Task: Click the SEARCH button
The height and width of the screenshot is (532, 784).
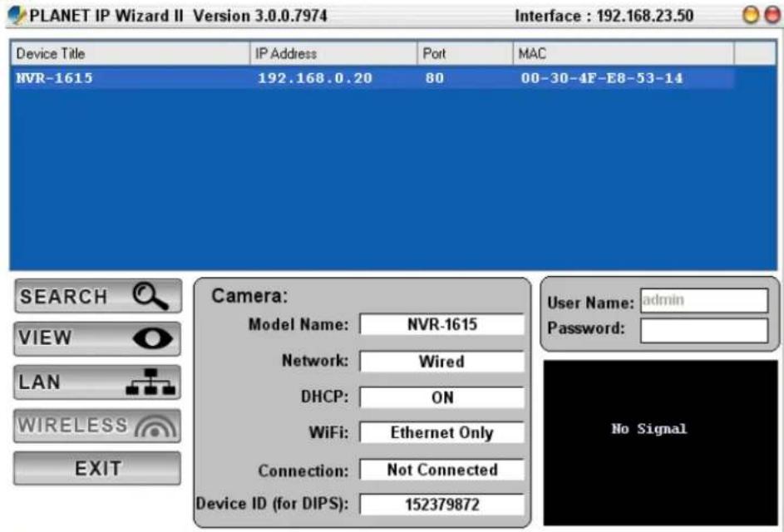Action: coord(98,296)
